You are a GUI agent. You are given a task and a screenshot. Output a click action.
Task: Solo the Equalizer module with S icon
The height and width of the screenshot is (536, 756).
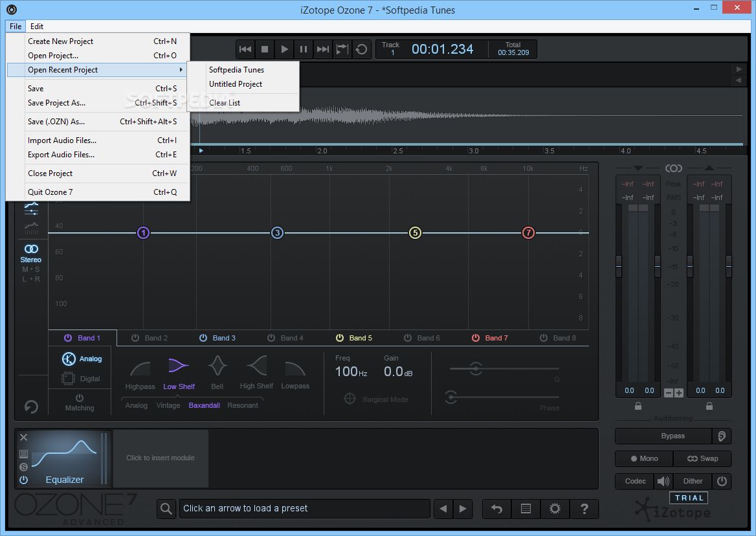(23, 467)
